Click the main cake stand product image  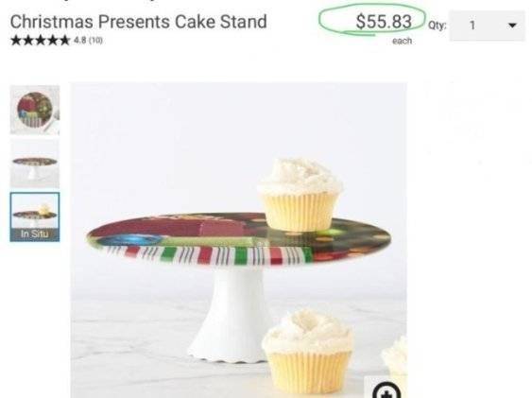click(x=238, y=240)
